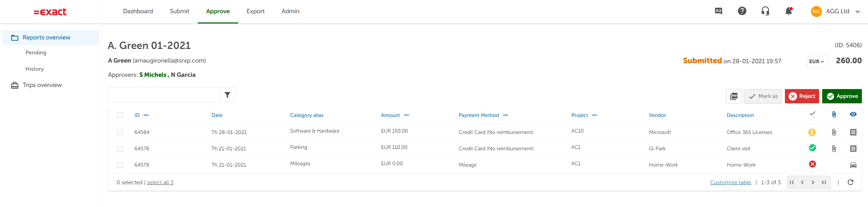Toggle the select-all header checkbox
Viewport: 868px width, 207px height.
coord(120,115)
